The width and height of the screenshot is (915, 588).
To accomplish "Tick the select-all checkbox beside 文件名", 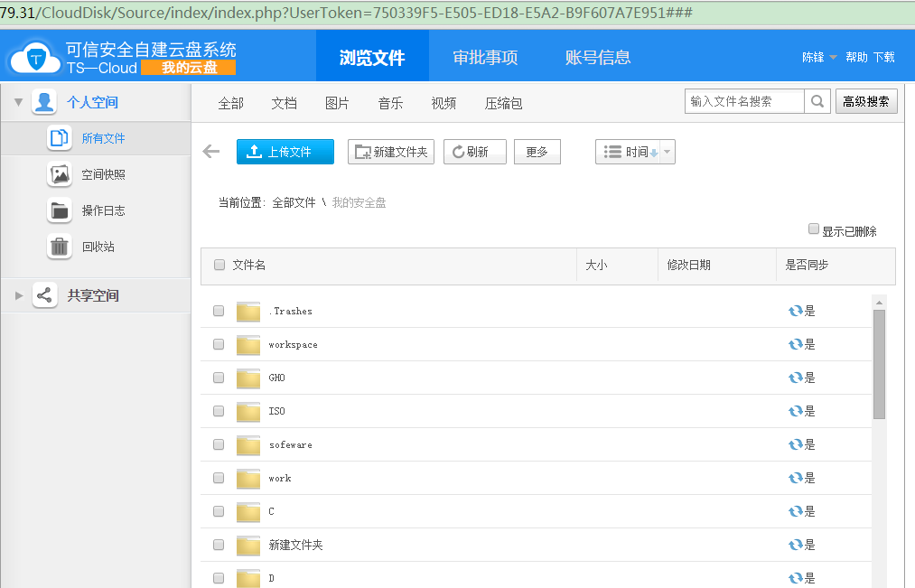I will 219,265.
